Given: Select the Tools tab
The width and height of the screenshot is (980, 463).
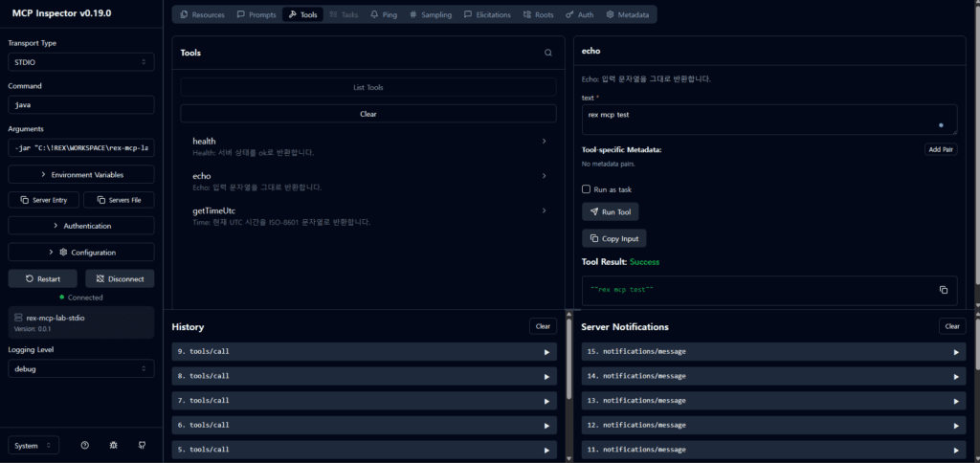Looking at the screenshot, I should (303, 14).
